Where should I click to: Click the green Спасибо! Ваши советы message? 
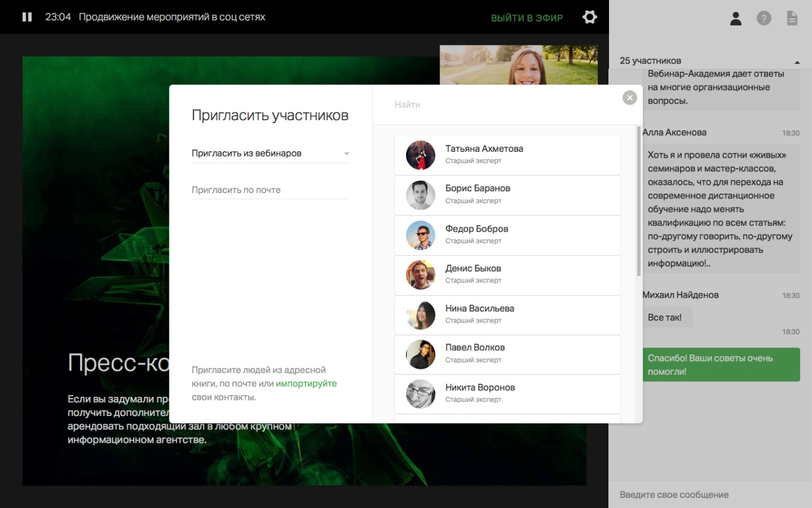pyautogui.click(x=721, y=365)
